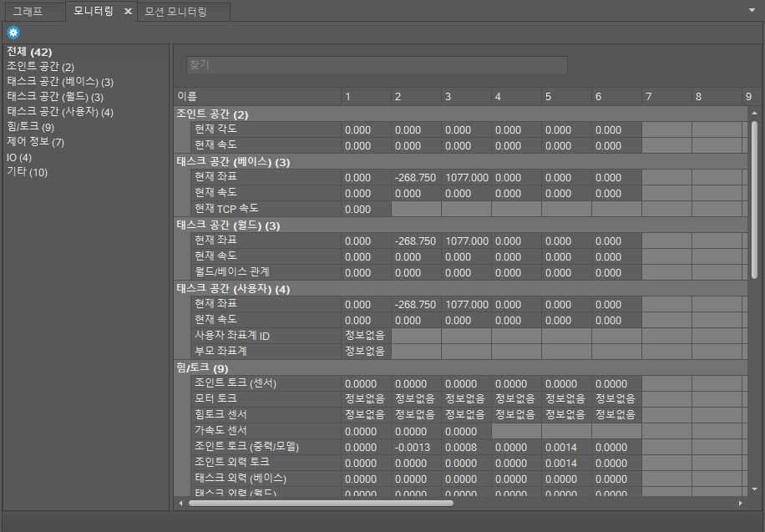Open the blue gear settings icon
The image size is (765, 532).
click(13, 32)
